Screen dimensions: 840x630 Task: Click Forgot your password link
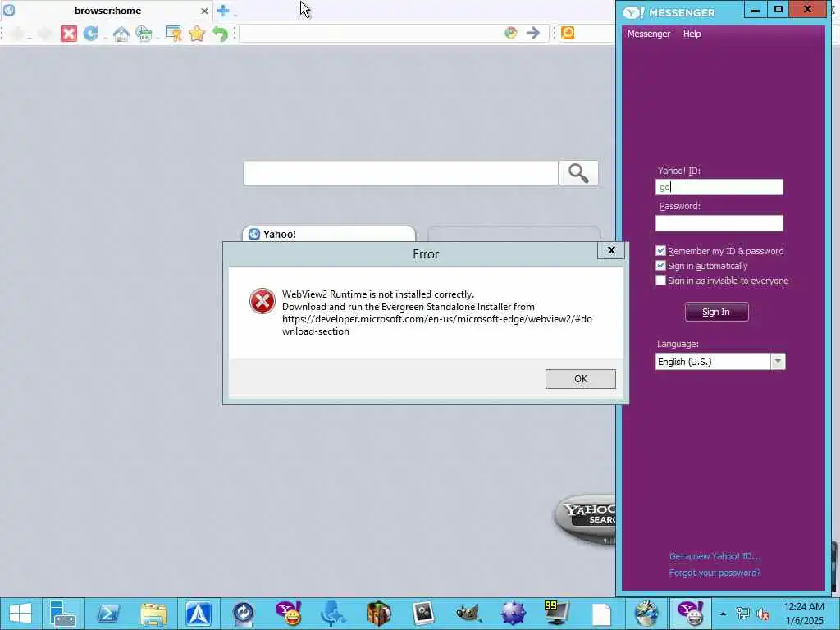[x=714, y=573]
